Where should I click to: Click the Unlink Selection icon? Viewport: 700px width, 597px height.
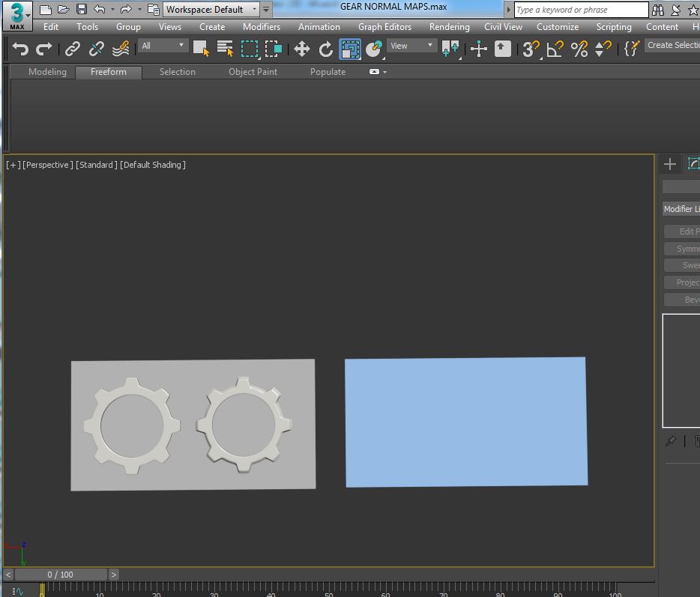tap(96, 49)
